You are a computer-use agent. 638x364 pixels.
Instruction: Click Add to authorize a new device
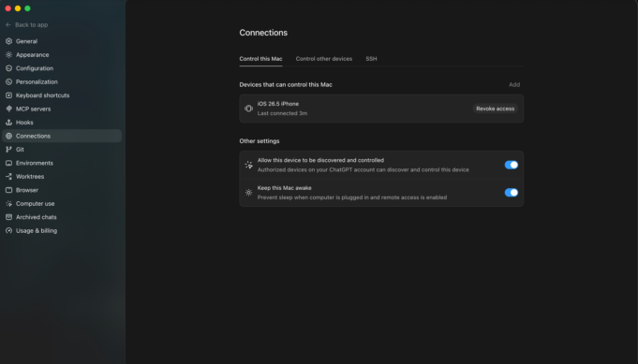tap(514, 84)
